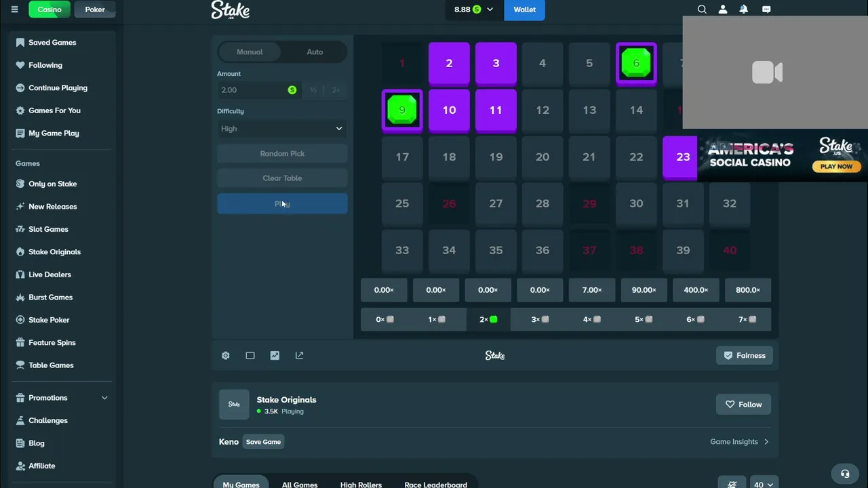Viewport: 868px width, 488px height.
Task: Click the Follow button
Action: tap(743, 404)
